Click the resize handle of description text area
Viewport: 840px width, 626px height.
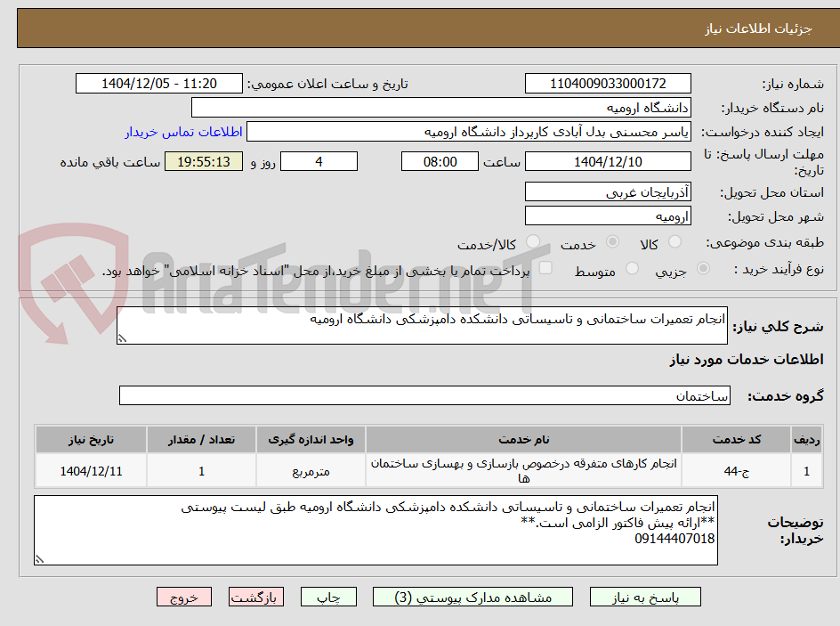coord(122,338)
